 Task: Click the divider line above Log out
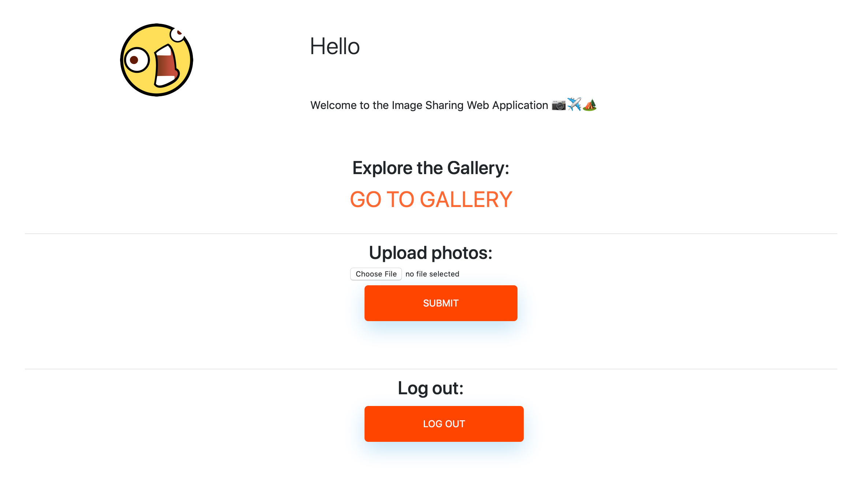[x=431, y=369]
